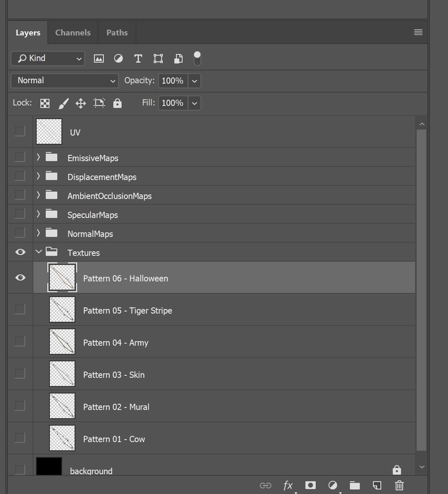This screenshot has width=448, height=494.
Task: Click the Opacity 100% value field
Action: pos(173,81)
